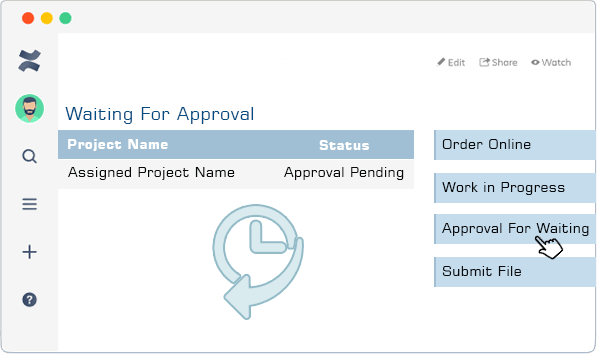597x364 pixels.
Task: Click the Share arrow icon
Action: (x=484, y=62)
